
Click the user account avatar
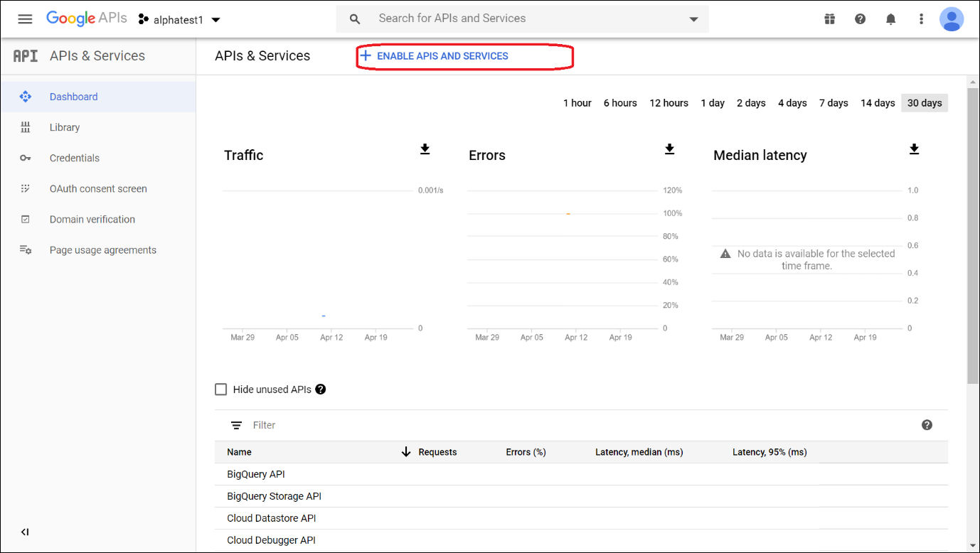click(x=951, y=19)
